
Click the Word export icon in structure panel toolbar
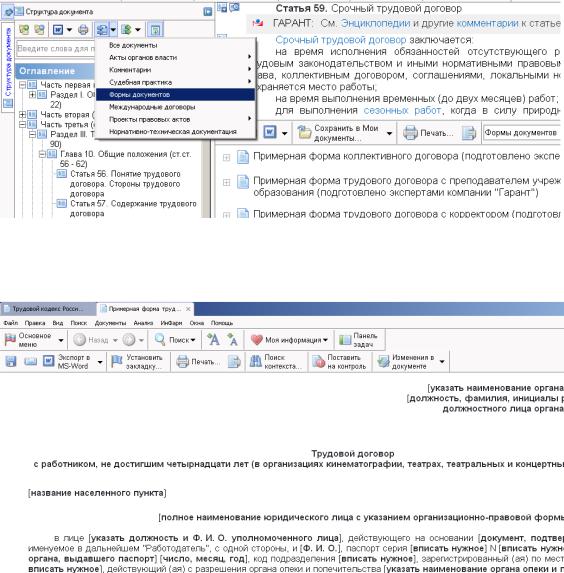58,29
